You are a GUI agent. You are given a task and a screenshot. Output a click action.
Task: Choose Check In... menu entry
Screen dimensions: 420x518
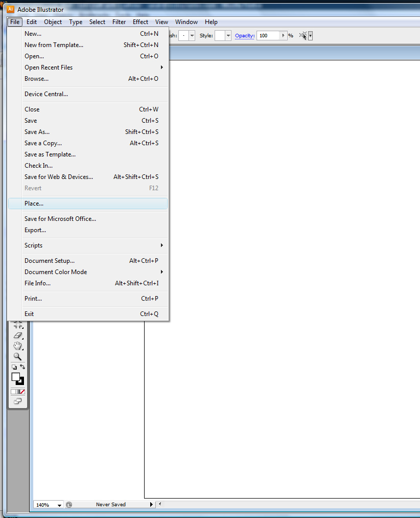(x=88, y=166)
